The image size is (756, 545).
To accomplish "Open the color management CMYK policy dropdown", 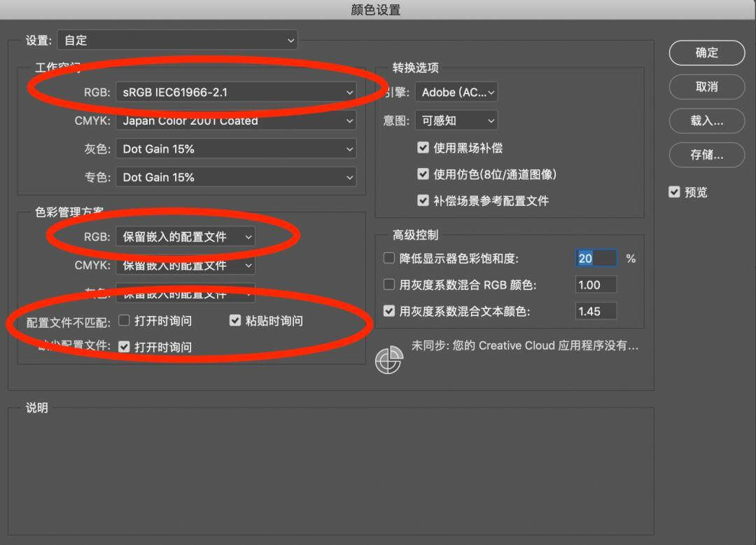I will coord(185,265).
